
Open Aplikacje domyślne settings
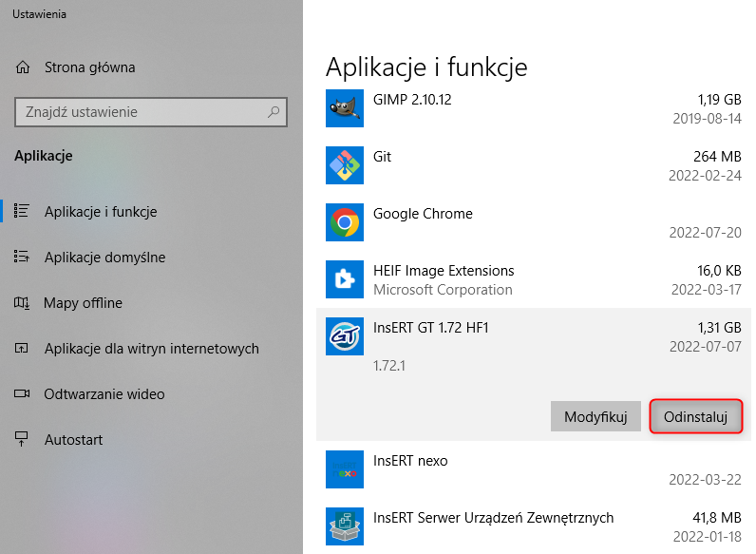click(104, 258)
